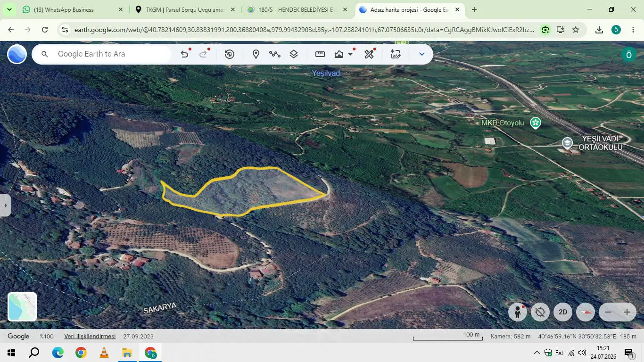Viewport: 644px width, 362px height.
Task: Click the Yeşilvadi place label
Action: click(327, 73)
